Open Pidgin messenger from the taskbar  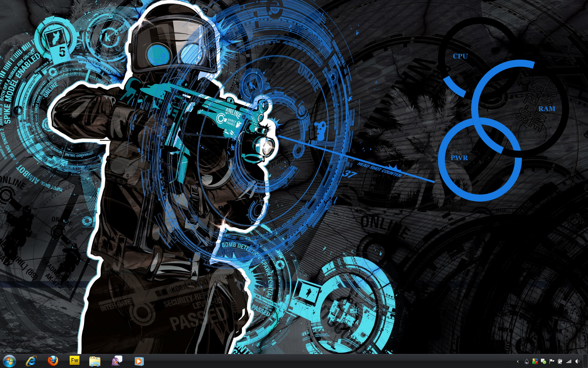[x=117, y=361]
